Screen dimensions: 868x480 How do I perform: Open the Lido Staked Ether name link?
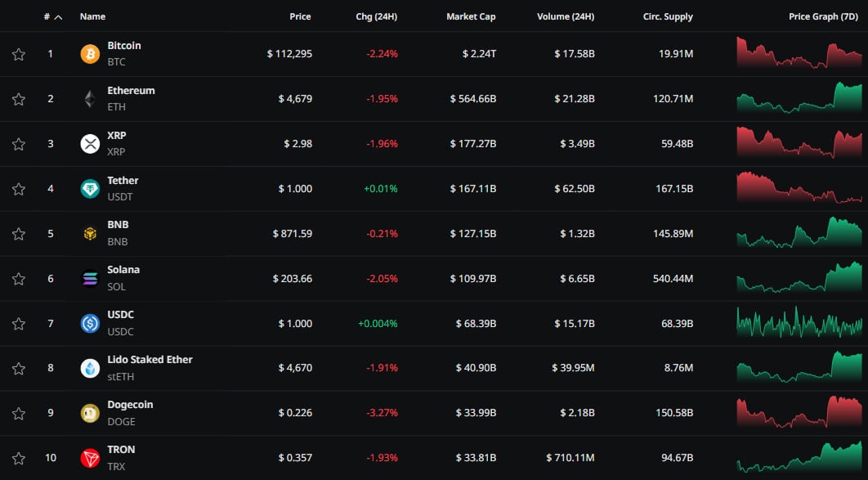tap(150, 360)
